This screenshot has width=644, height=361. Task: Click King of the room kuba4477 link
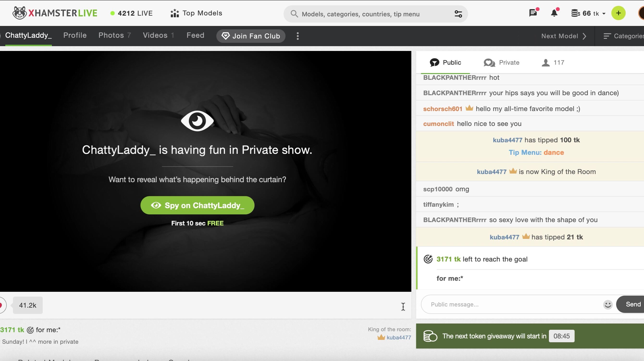[x=398, y=337]
